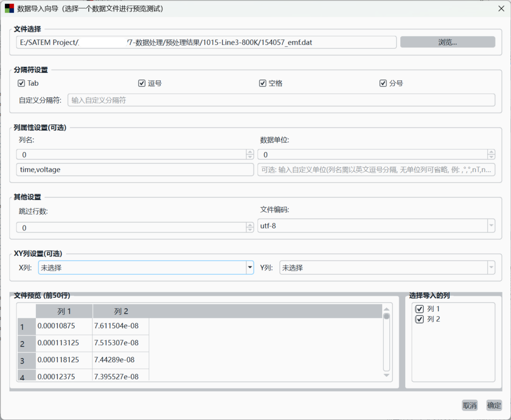The image size is (511, 420).
Task: Disable the 分号 delimiter checkbox
Action: (383, 83)
